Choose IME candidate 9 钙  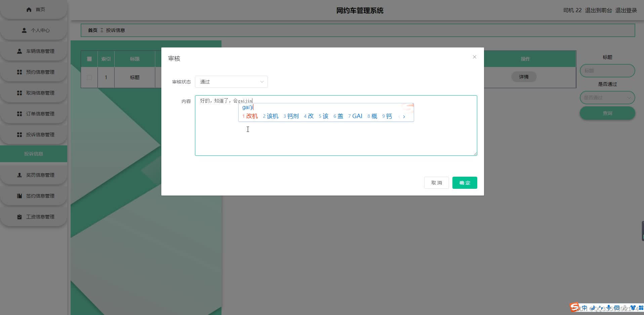(387, 116)
